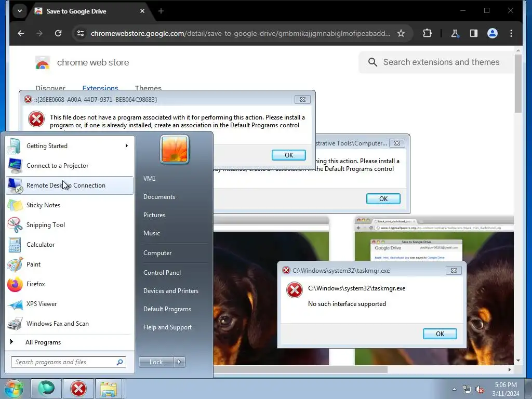Screen dimensions: 532x399
Task: Click the Start menu search magnifier icon
Action: pos(120,362)
